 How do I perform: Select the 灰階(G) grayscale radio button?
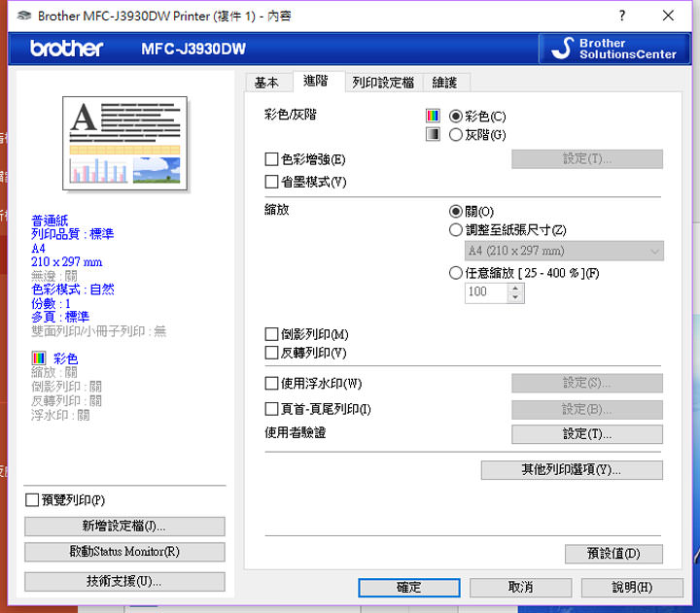[x=455, y=135]
